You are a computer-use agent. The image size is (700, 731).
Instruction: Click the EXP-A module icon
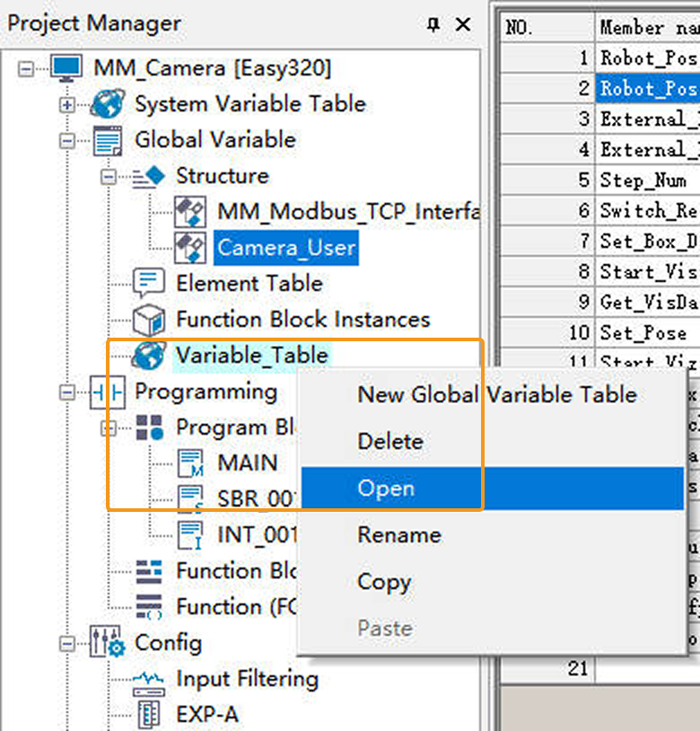148,715
